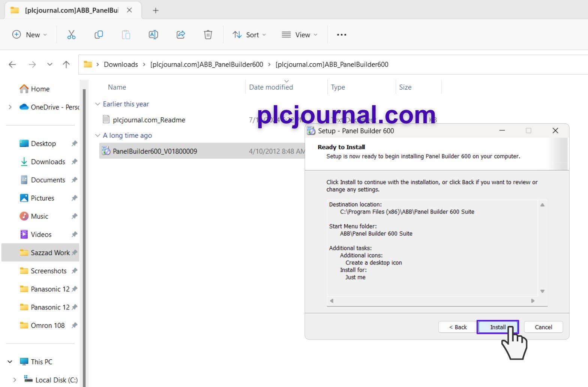
Task: Go up one folder level arrow
Action: [66, 64]
